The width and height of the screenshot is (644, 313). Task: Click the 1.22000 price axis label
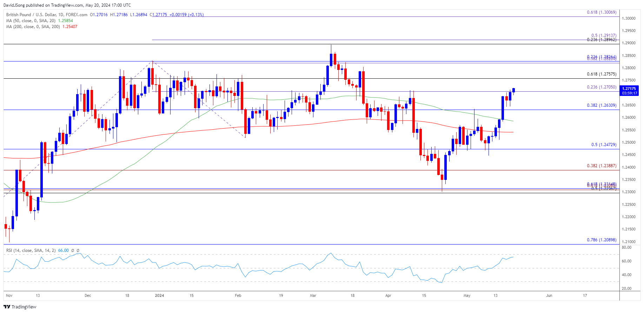coord(629,217)
